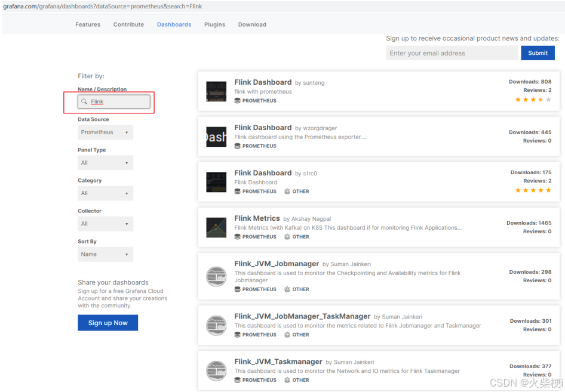Click the OTHER collector icon under Flink_JVM_Jobmanager
Screen dimensions: 565x392
tap(287, 289)
